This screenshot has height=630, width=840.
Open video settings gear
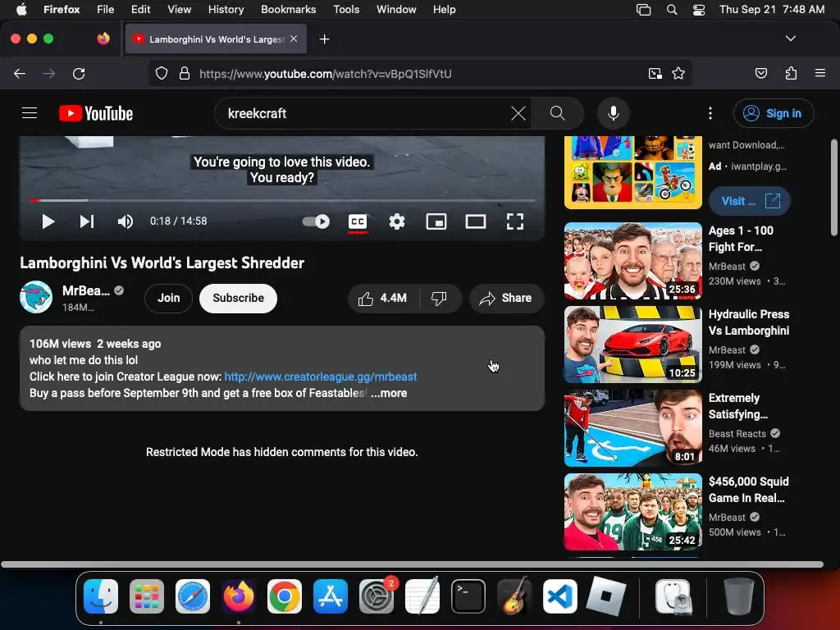[396, 221]
